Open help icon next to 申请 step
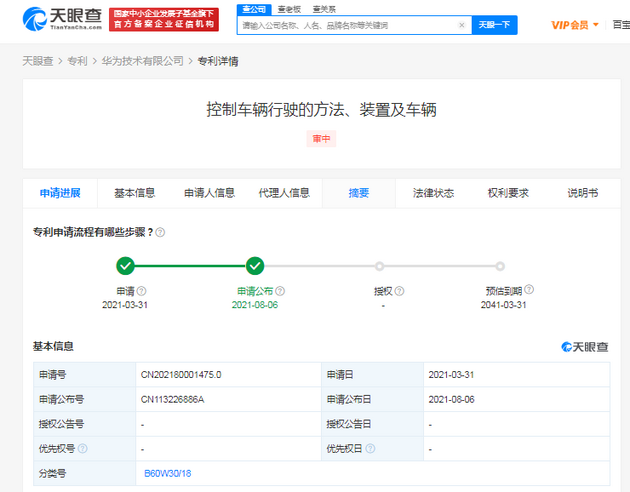Image resolution: width=630 pixels, height=492 pixels. [x=141, y=291]
